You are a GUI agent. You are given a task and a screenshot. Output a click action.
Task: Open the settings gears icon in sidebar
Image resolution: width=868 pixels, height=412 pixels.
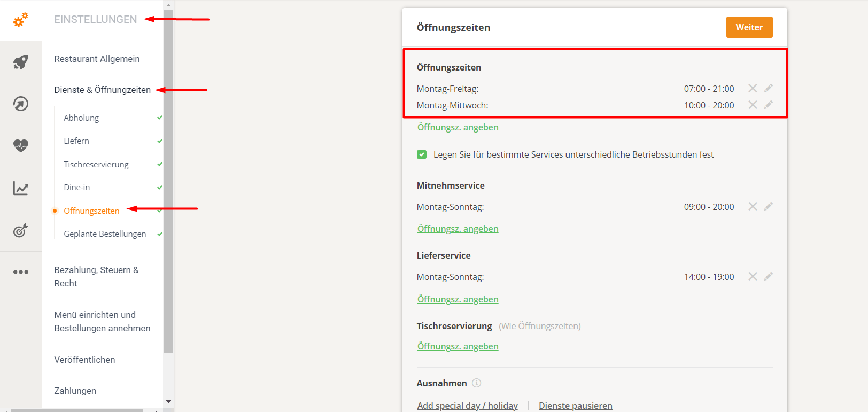pos(21,20)
